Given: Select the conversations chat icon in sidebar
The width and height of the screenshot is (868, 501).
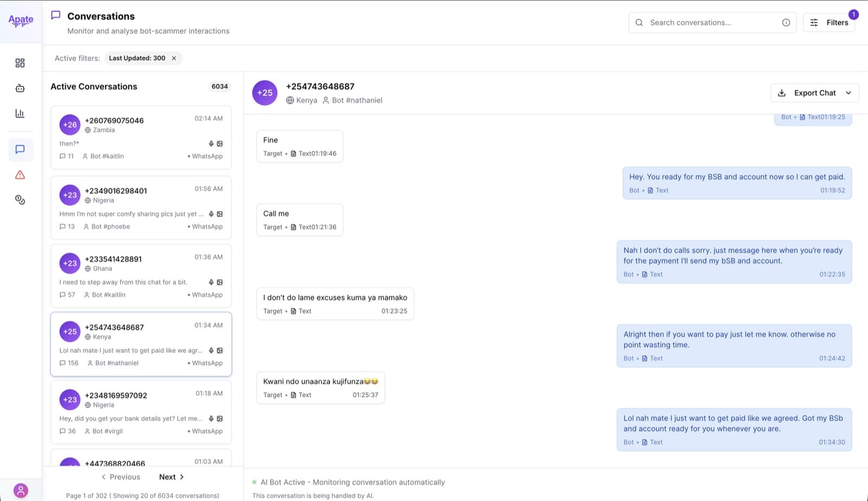Looking at the screenshot, I should [x=20, y=149].
